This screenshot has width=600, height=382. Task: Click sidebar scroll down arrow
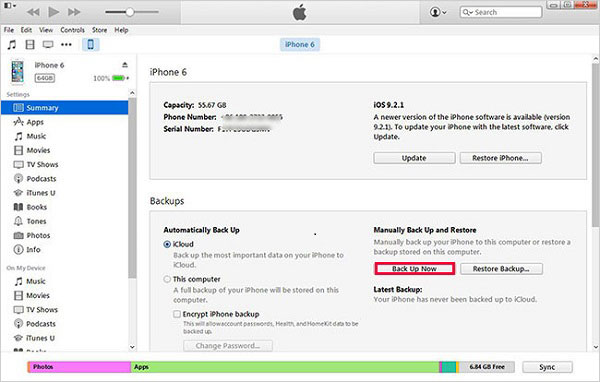click(x=132, y=347)
